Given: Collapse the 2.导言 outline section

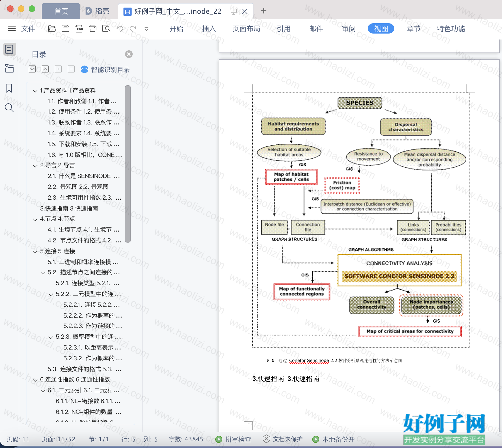Looking at the screenshot, I should [x=35, y=166].
